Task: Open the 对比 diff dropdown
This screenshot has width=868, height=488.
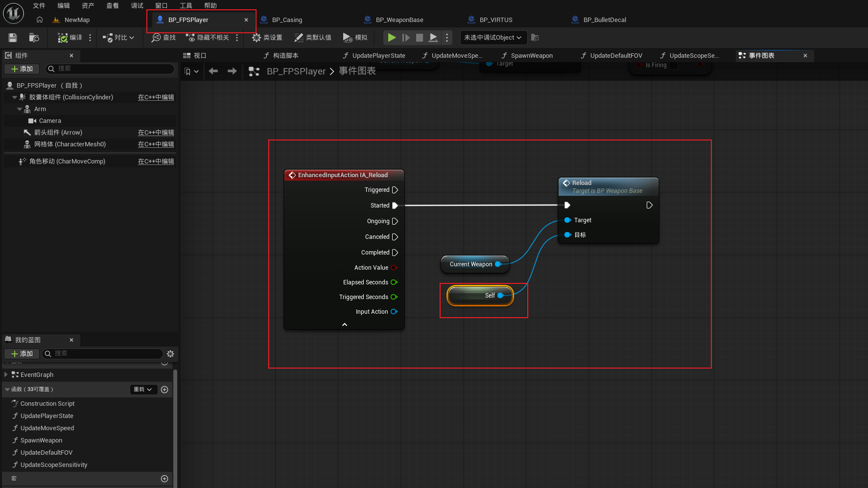Action: click(x=118, y=38)
